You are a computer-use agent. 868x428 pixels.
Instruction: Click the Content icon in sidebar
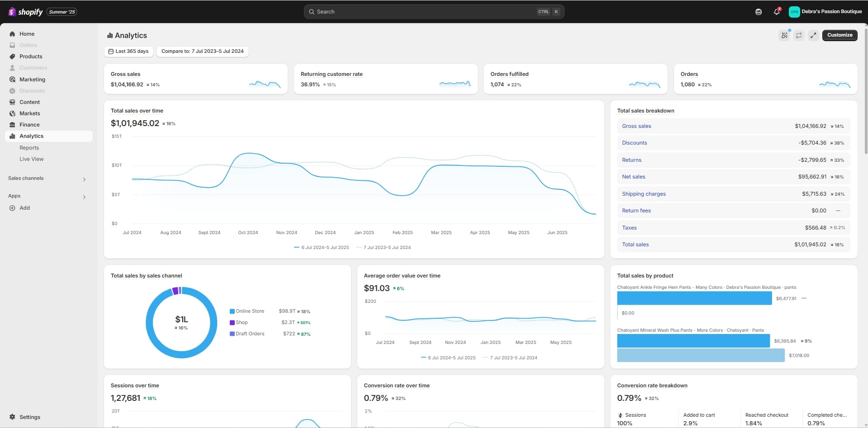coord(12,102)
